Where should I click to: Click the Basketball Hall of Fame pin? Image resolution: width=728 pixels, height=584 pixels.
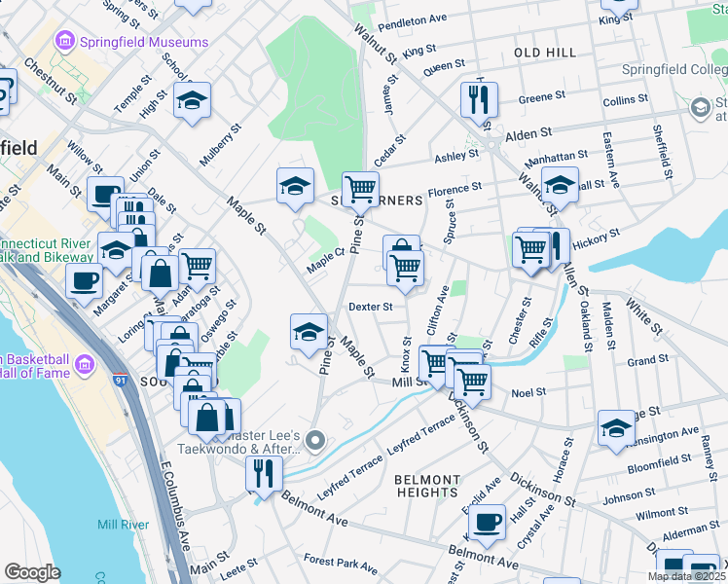click(84, 367)
